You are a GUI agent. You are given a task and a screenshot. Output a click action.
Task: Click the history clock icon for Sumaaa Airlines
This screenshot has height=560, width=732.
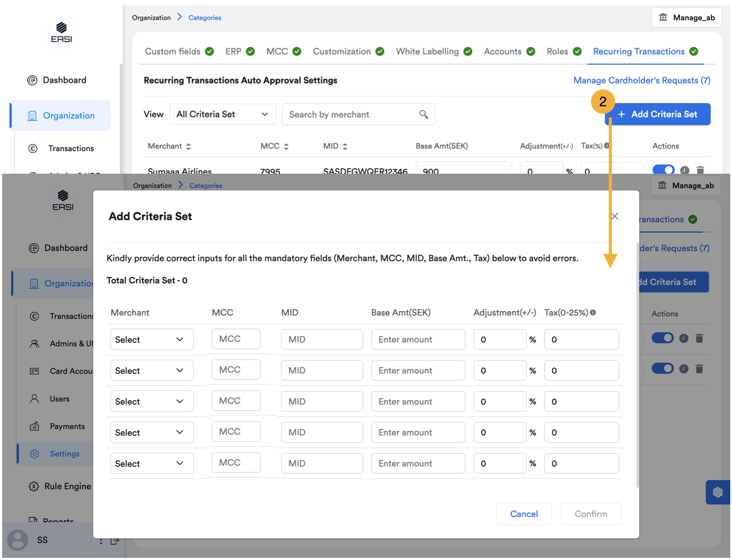click(684, 170)
